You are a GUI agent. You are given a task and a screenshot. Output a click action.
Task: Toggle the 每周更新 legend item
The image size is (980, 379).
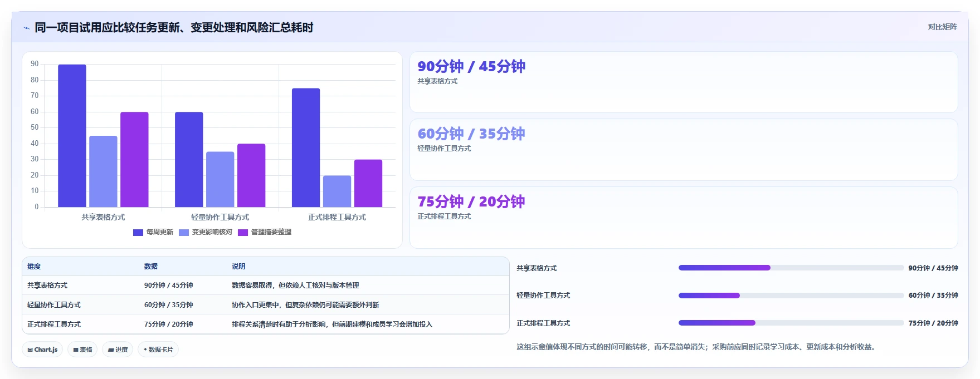pyautogui.click(x=153, y=232)
